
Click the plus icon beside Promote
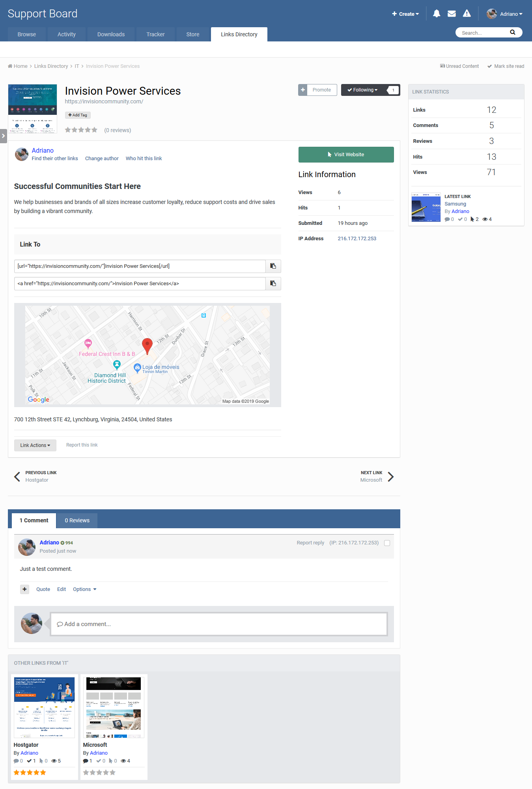click(x=303, y=90)
